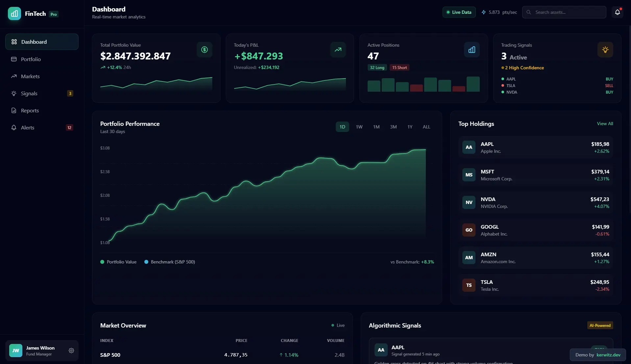Select the Portfolio icon in the sidebar

click(x=14, y=59)
